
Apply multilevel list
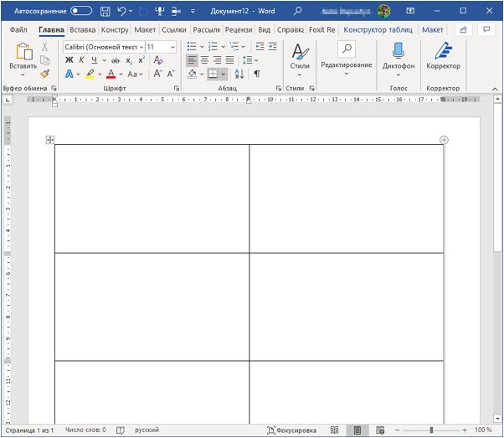click(234, 47)
